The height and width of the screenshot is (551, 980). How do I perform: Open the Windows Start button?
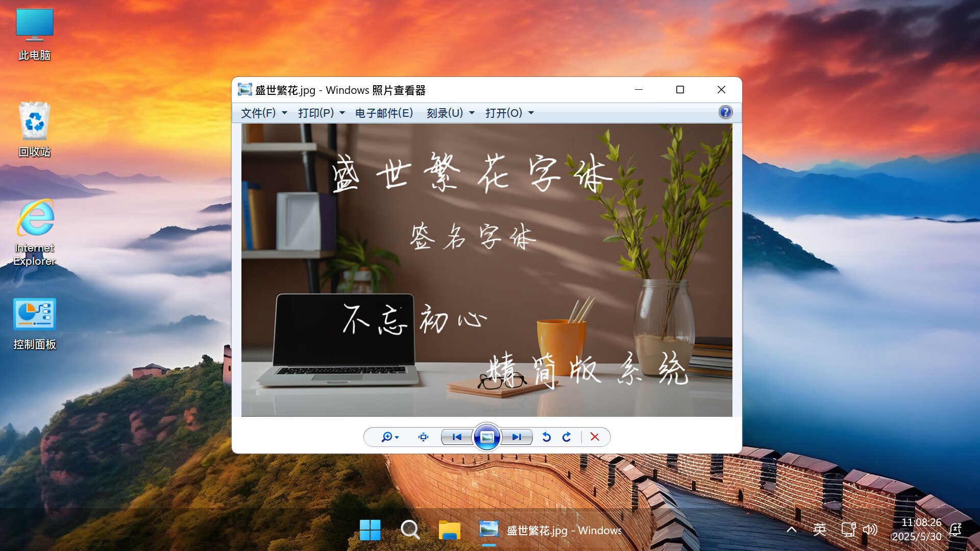[370, 530]
